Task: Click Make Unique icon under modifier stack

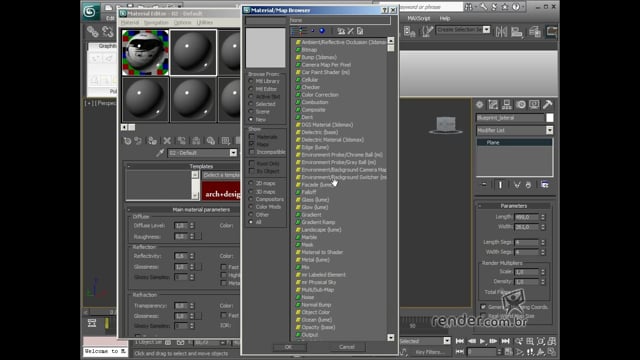Action: [x=517, y=185]
